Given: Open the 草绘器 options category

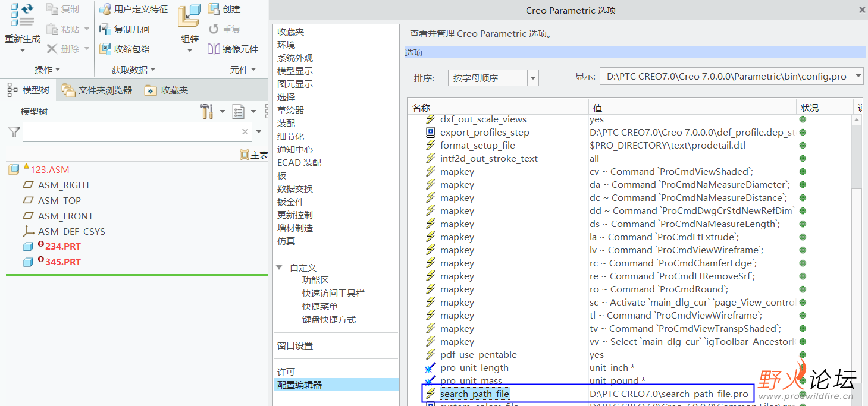Looking at the screenshot, I should tap(291, 110).
